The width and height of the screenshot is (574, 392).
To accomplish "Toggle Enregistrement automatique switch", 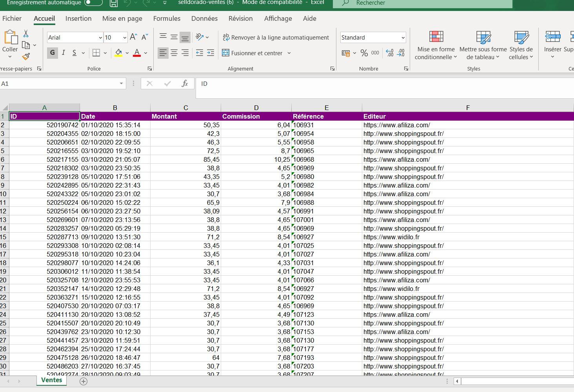I will (x=93, y=3).
